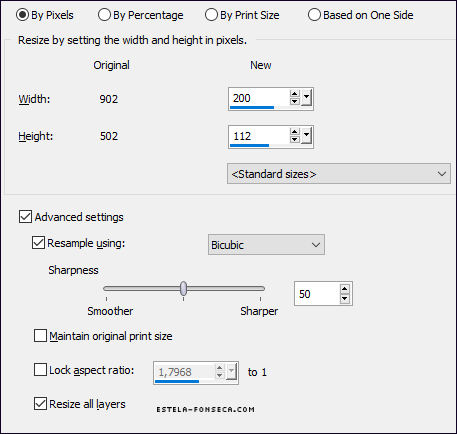Viewport: 457px width, 434px height.
Task: Click the Sharpness slider handle
Action: click(183, 289)
